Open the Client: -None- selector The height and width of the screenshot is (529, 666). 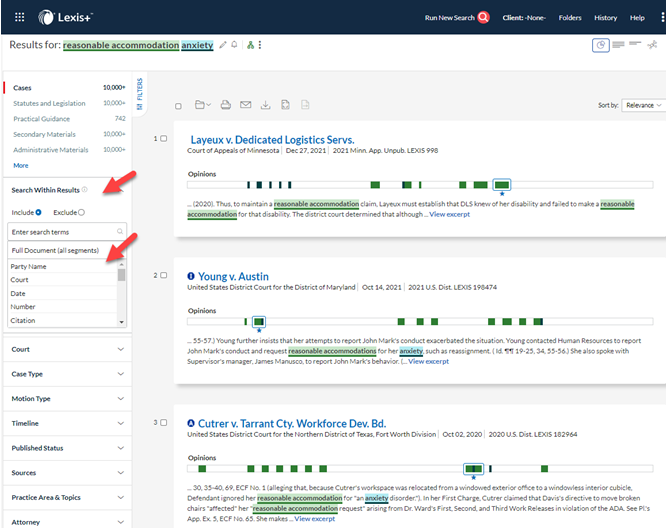click(x=524, y=18)
